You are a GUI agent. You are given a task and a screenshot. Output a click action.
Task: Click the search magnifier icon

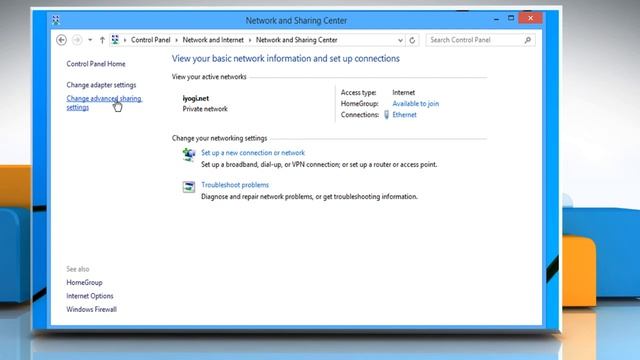tap(528, 40)
